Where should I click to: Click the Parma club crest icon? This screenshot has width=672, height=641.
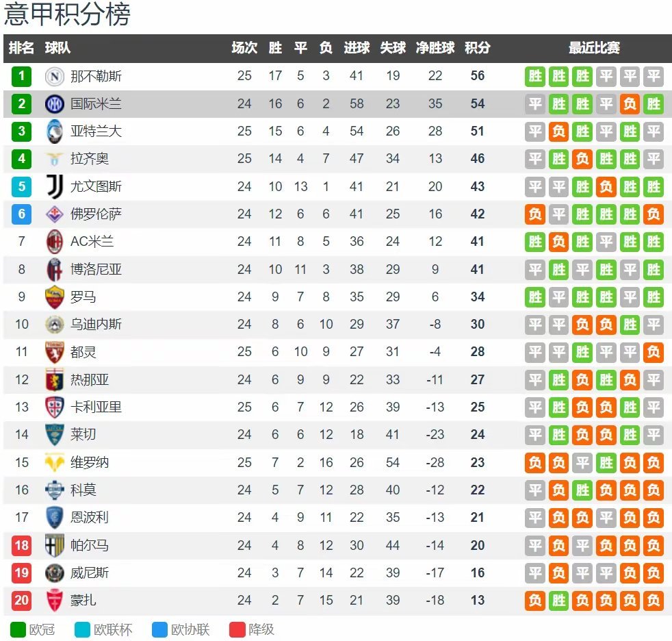[55, 546]
